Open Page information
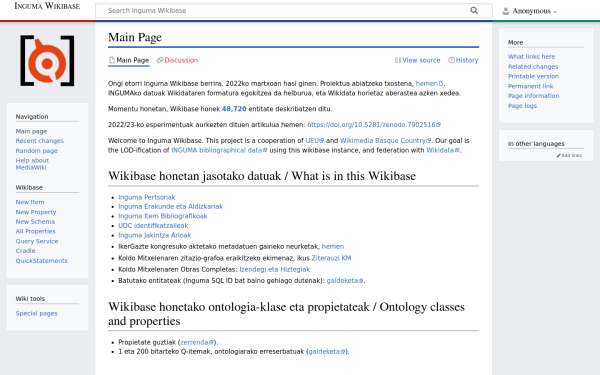This screenshot has height=375, width=600. click(x=533, y=96)
